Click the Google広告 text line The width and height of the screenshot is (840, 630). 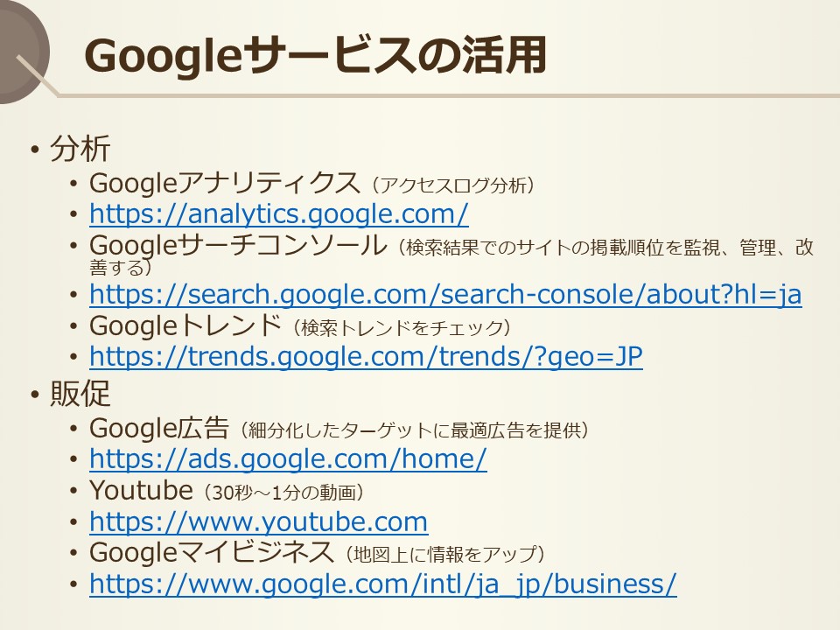(x=339, y=429)
